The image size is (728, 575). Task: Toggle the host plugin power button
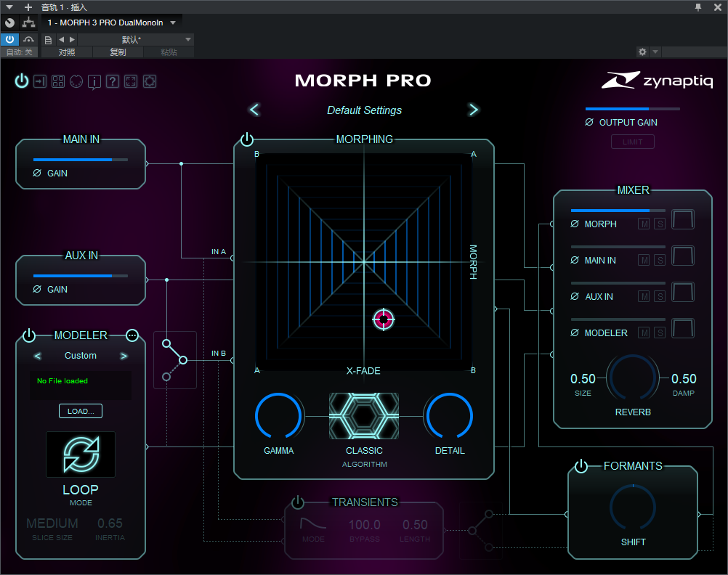tap(9, 39)
